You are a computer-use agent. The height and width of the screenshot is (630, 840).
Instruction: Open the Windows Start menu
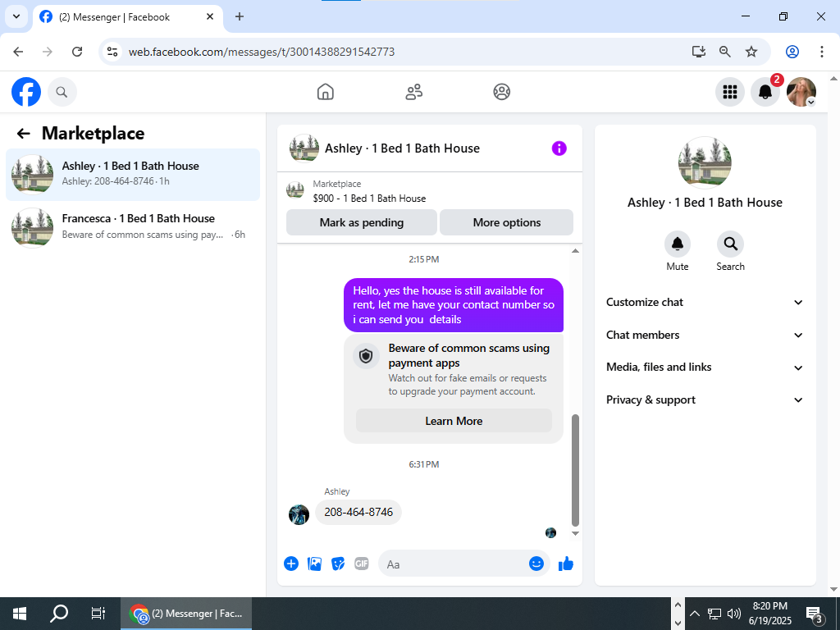pyautogui.click(x=20, y=614)
